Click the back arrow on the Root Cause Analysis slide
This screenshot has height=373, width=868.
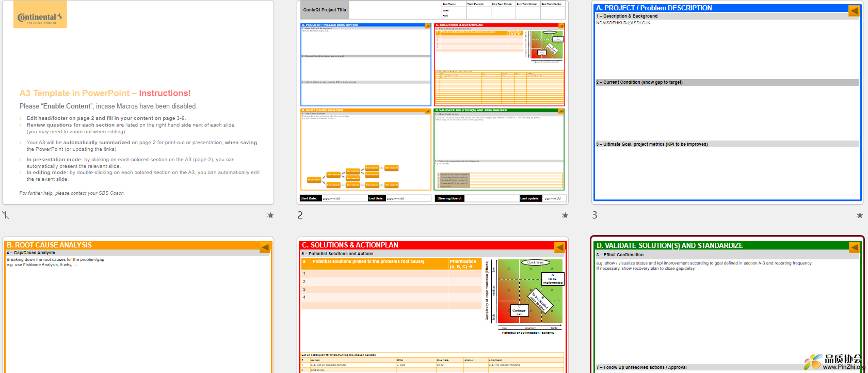point(265,247)
